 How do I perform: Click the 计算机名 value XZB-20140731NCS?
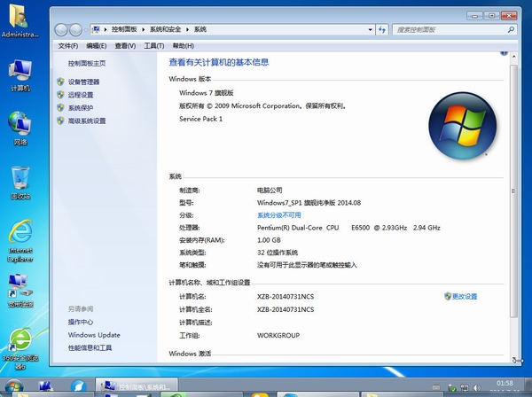pyautogui.click(x=286, y=297)
